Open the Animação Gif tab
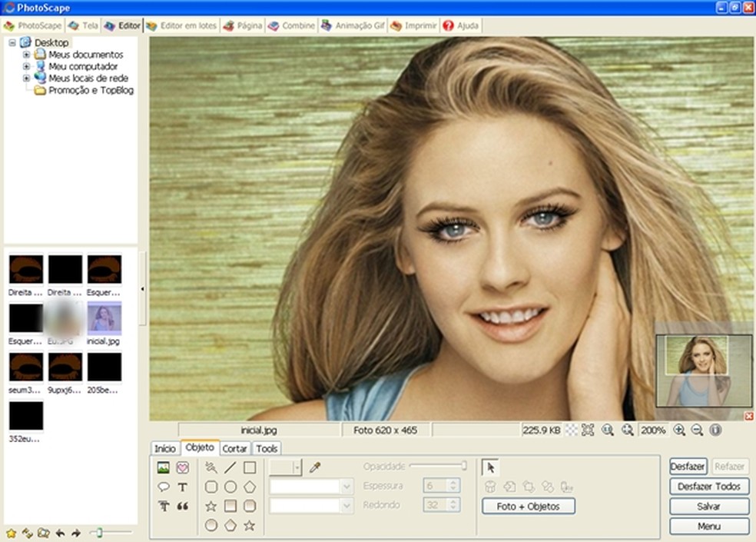This screenshot has width=756, height=542. [x=353, y=25]
